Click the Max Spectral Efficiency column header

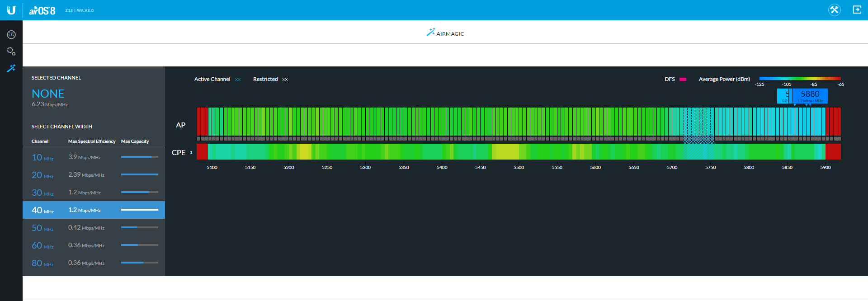click(92, 141)
